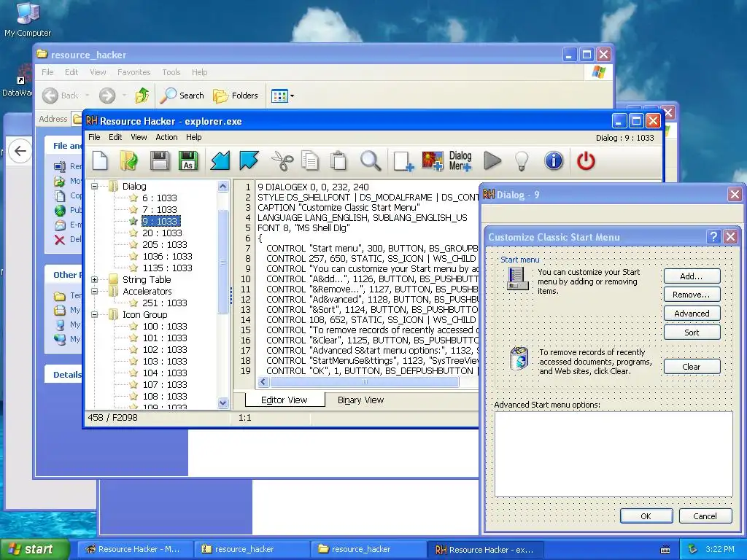747x560 pixels.
Task: Cut with the scissors toolbar icon
Action: [282, 161]
